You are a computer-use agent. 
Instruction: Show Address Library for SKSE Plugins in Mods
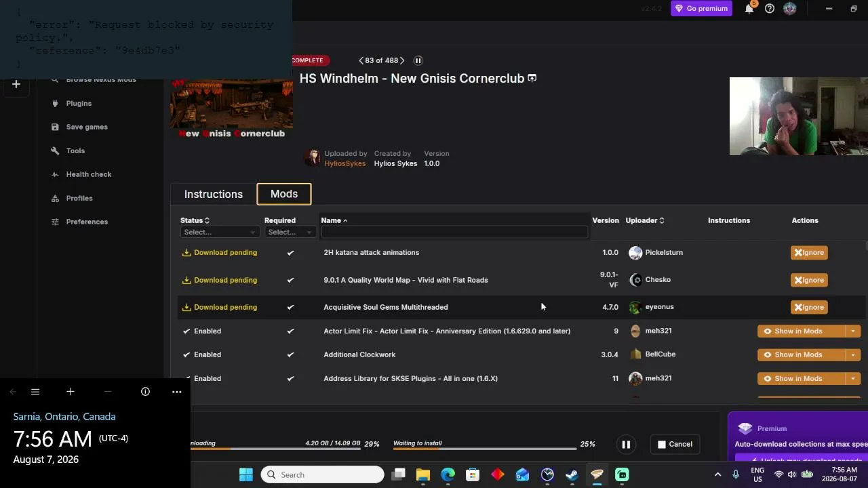click(x=801, y=378)
